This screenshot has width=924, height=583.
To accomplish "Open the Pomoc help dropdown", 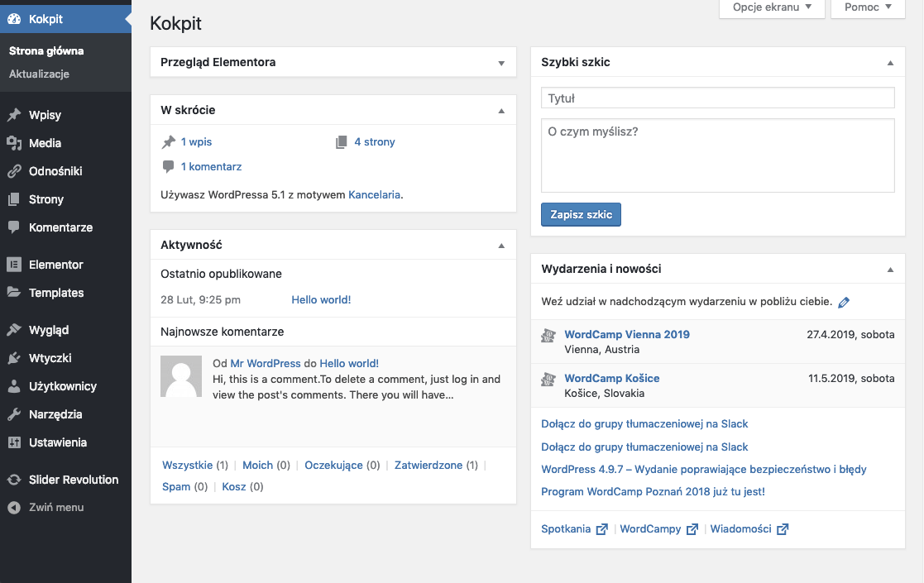I will (868, 7).
